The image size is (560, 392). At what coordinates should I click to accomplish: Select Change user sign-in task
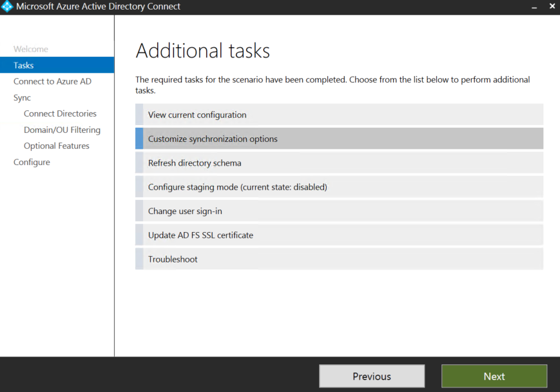[339, 211]
